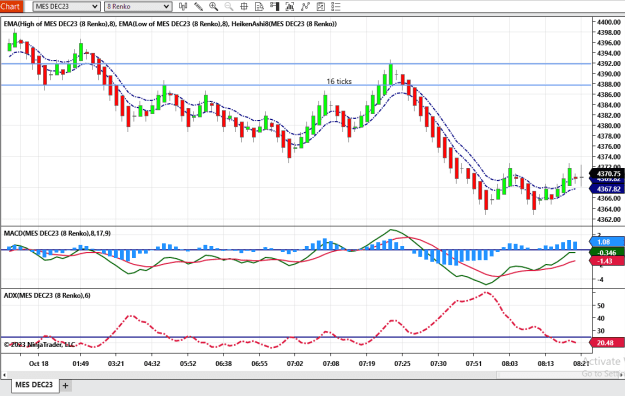The image size is (625, 396).
Task: Click the 4367.82 EMA price marker
Action: pos(607,189)
